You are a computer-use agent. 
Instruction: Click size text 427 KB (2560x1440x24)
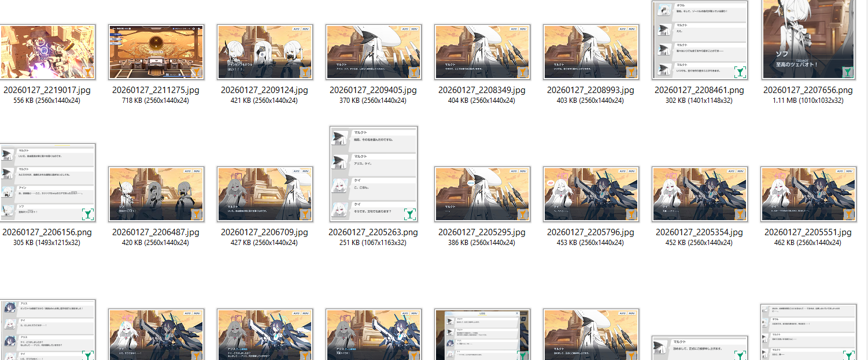tap(264, 243)
